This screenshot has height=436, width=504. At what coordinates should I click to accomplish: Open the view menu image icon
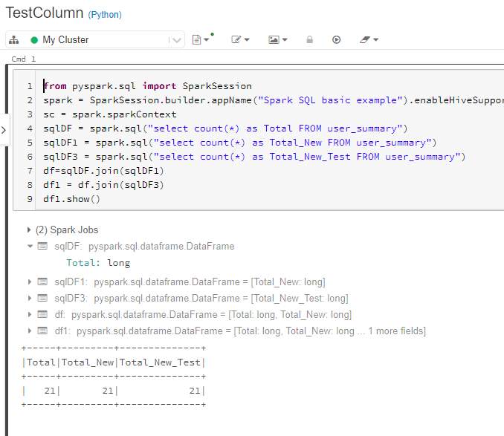coord(279,40)
